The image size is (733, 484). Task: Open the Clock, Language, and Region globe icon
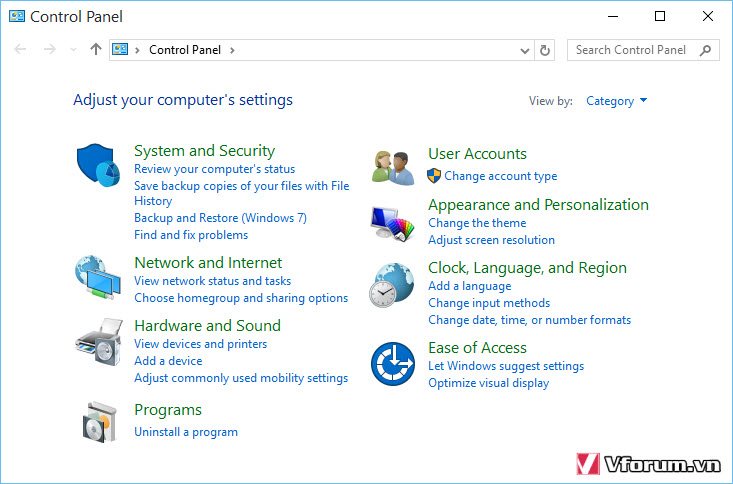pyautogui.click(x=391, y=285)
